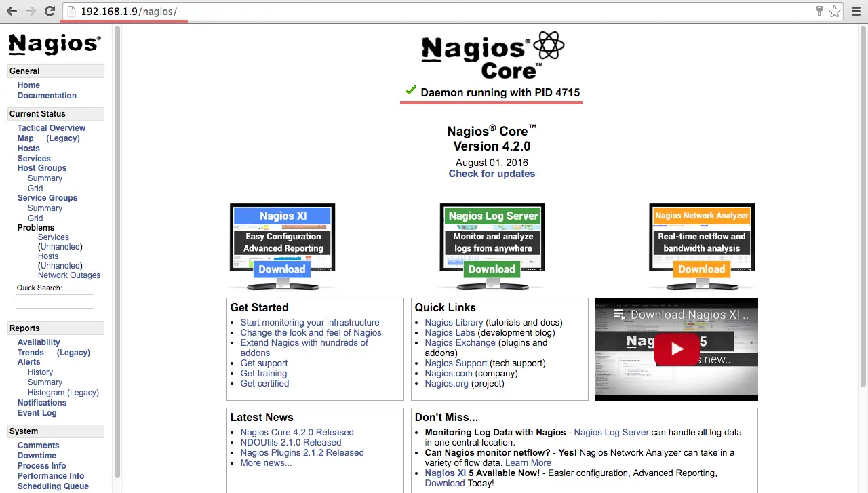
Task: Open video playlist menu icon
Action: [618, 315]
